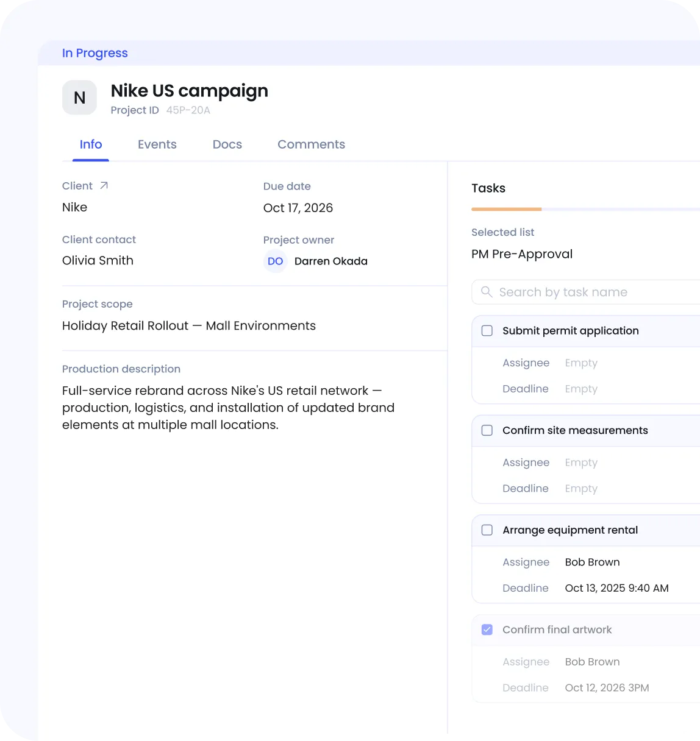Click the project ID 45P-20A
This screenshot has height=741, width=700.
pos(188,110)
